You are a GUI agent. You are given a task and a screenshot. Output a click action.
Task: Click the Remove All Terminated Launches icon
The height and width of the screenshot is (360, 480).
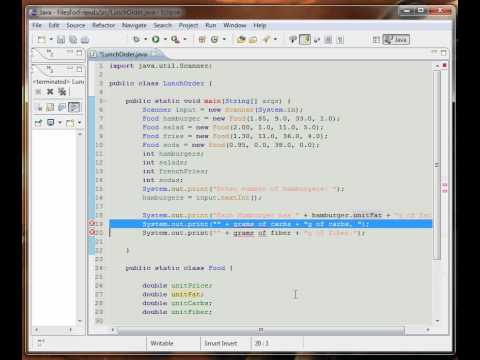pos(62,91)
